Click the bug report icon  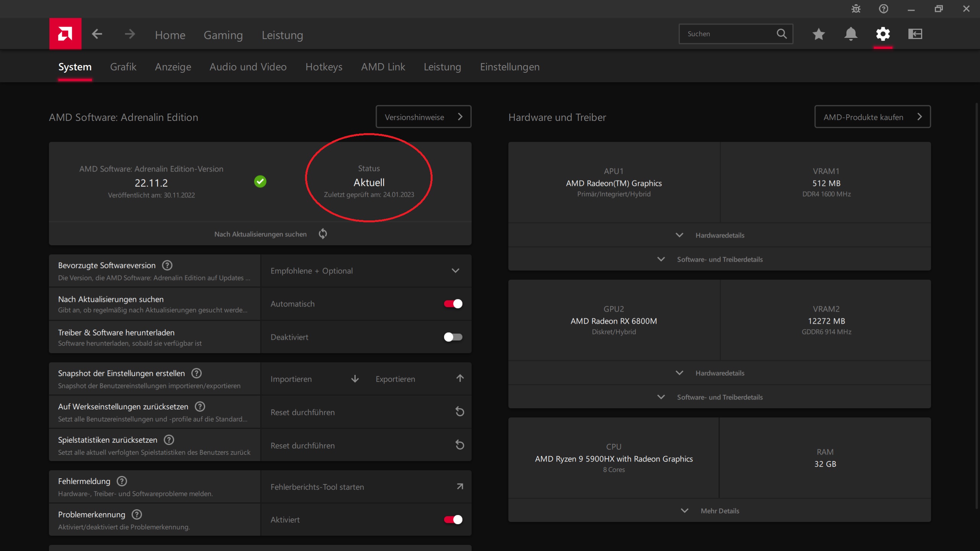[856, 9]
